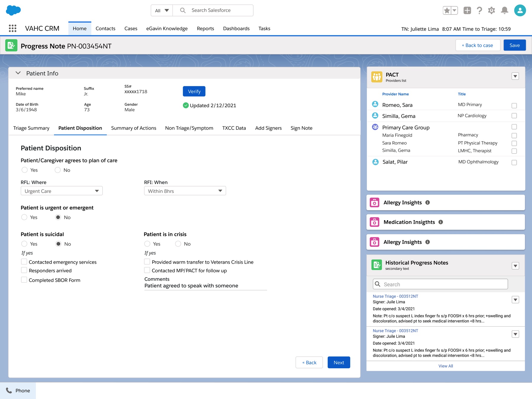Click the Search Salesforce field
Screen dimensions: 532x399
point(213,10)
